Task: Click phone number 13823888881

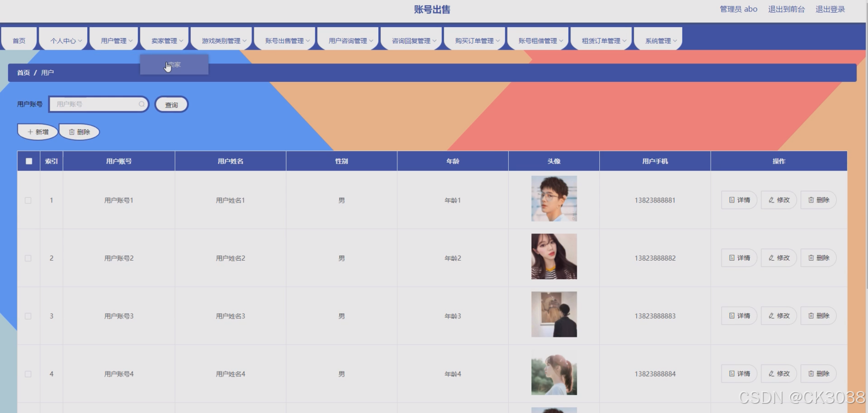Action: (x=655, y=200)
